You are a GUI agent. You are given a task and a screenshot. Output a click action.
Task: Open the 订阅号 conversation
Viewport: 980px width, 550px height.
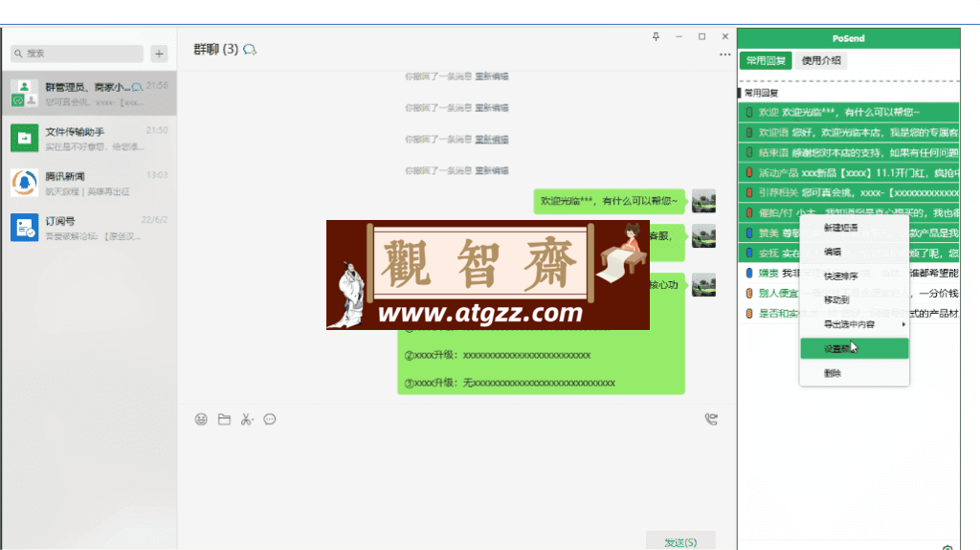(x=89, y=228)
